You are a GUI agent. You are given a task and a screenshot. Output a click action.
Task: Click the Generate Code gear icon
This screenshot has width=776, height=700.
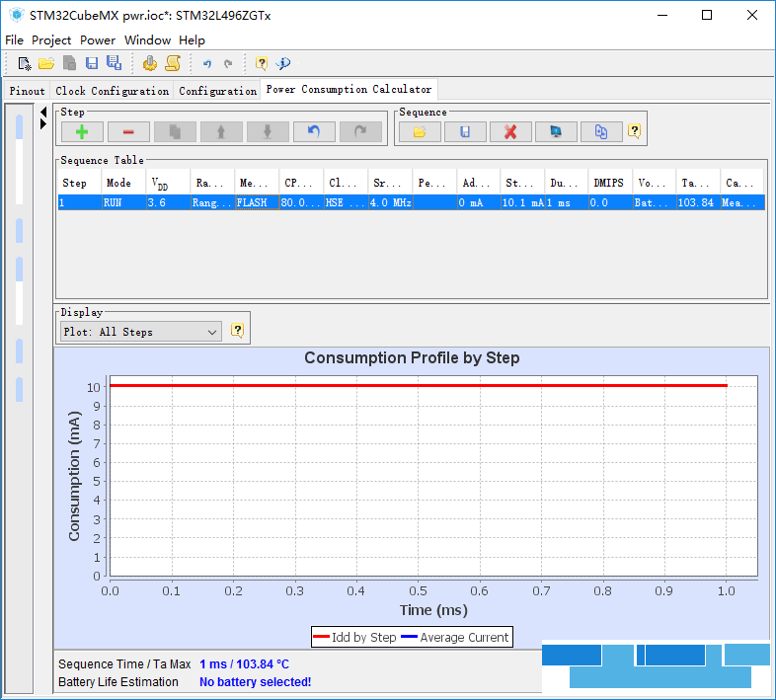[x=149, y=63]
